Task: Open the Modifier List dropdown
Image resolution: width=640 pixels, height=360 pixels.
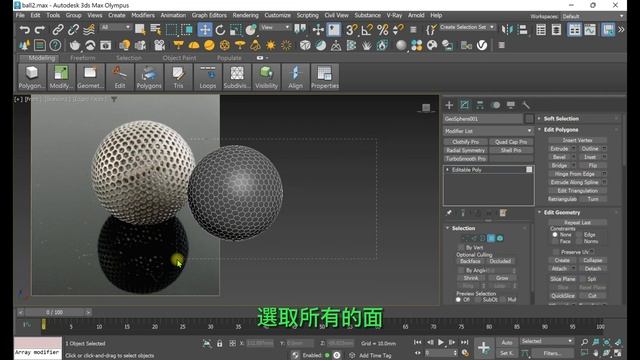Action: [x=488, y=131]
